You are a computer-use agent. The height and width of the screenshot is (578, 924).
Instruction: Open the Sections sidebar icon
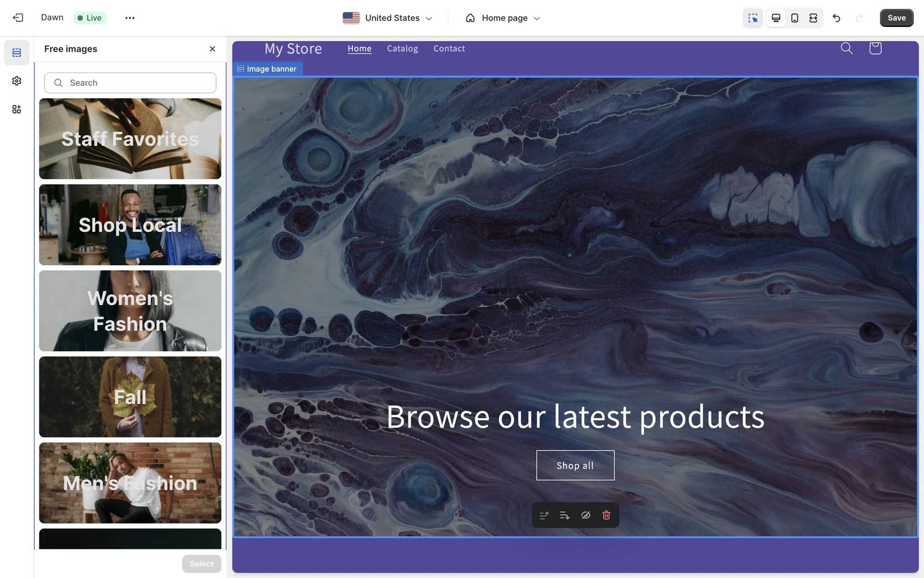[17, 53]
